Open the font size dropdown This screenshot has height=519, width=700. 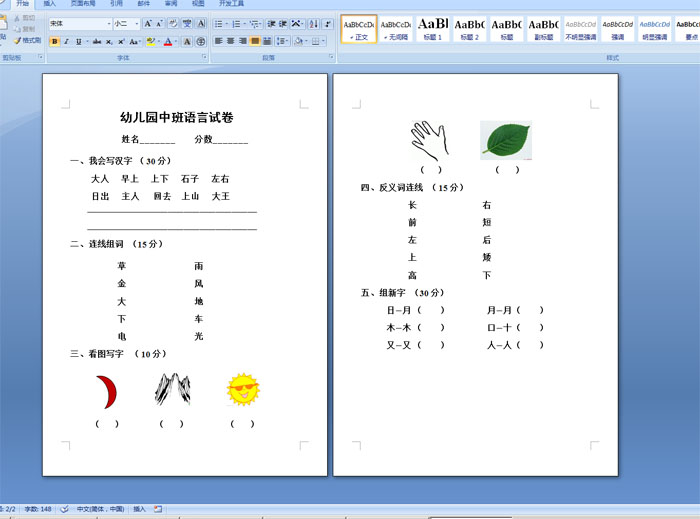pos(137,24)
